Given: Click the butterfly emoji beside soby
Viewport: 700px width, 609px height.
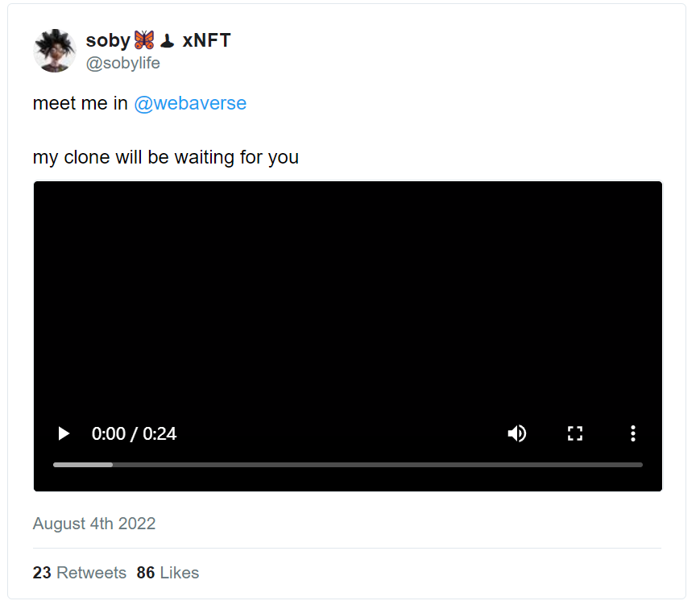Looking at the screenshot, I should tap(143, 40).
